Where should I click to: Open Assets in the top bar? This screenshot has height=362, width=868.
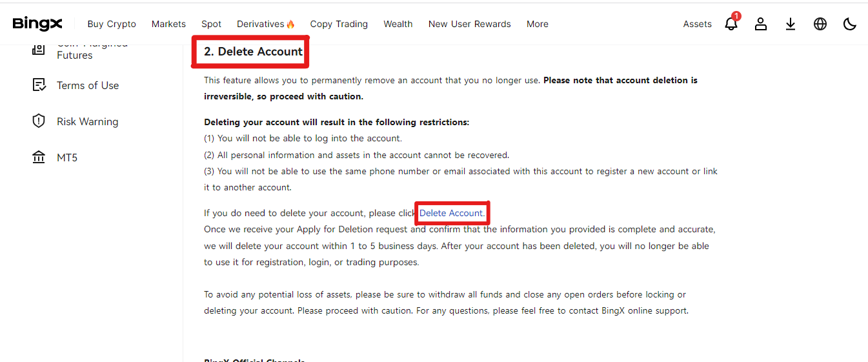pos(697,24)
